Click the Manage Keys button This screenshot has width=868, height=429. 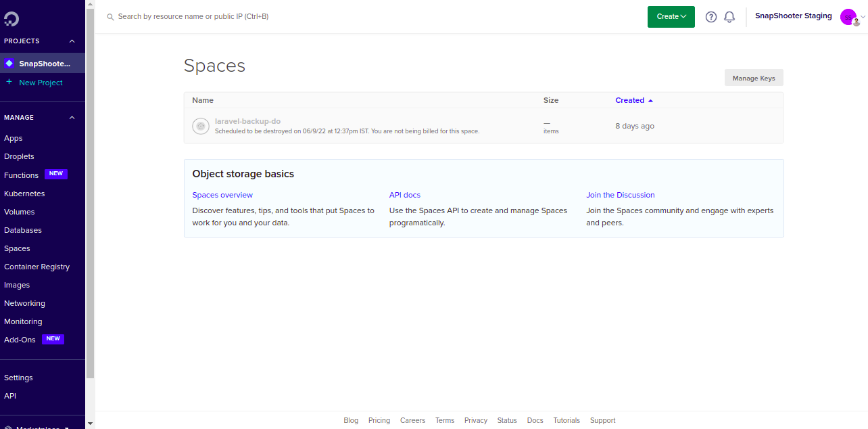(x=753, y=78)
